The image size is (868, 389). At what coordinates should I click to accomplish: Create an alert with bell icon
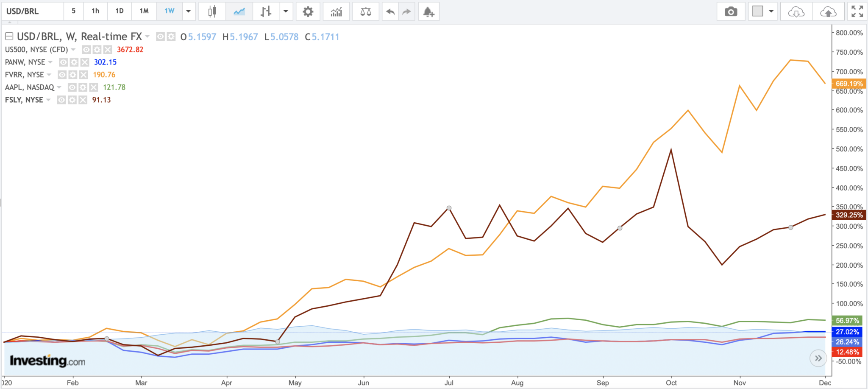[428, 11]
